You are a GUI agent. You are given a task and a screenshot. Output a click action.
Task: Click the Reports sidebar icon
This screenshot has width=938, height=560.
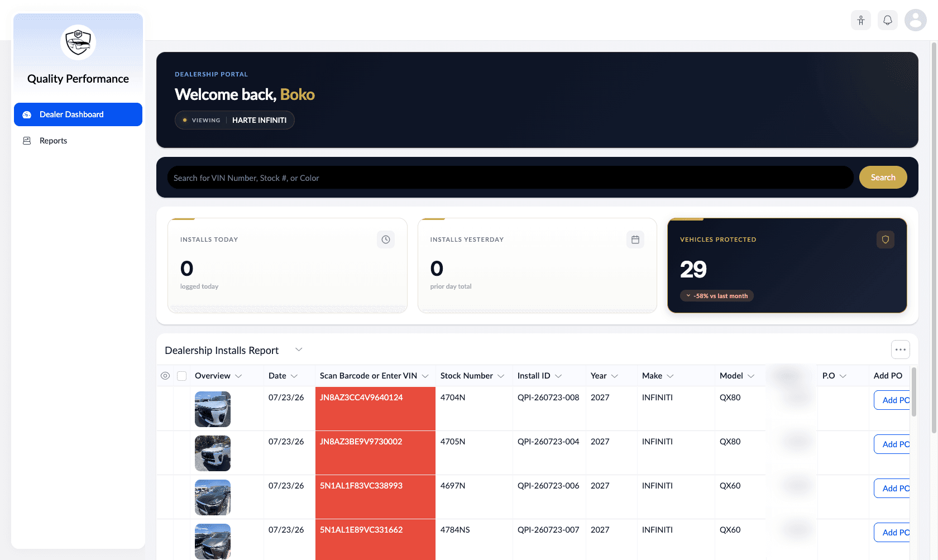27,141
